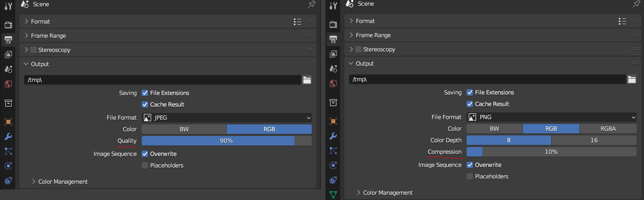The image size is (644, 200).
Task: Set Color Depth to 8
Action: pyautogui.click(x=509, y=140)
